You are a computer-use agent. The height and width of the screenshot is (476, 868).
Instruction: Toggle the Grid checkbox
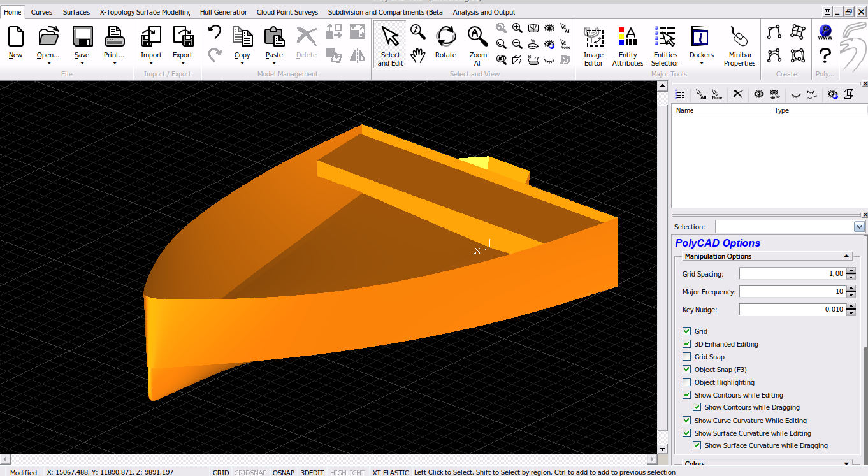pyautogui.click(x=686, y=331)
